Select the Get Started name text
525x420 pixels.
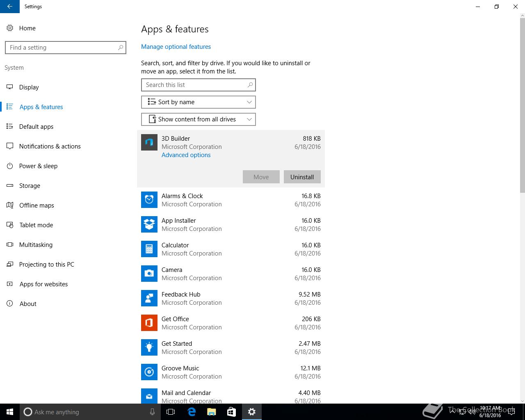coord(177,344)
